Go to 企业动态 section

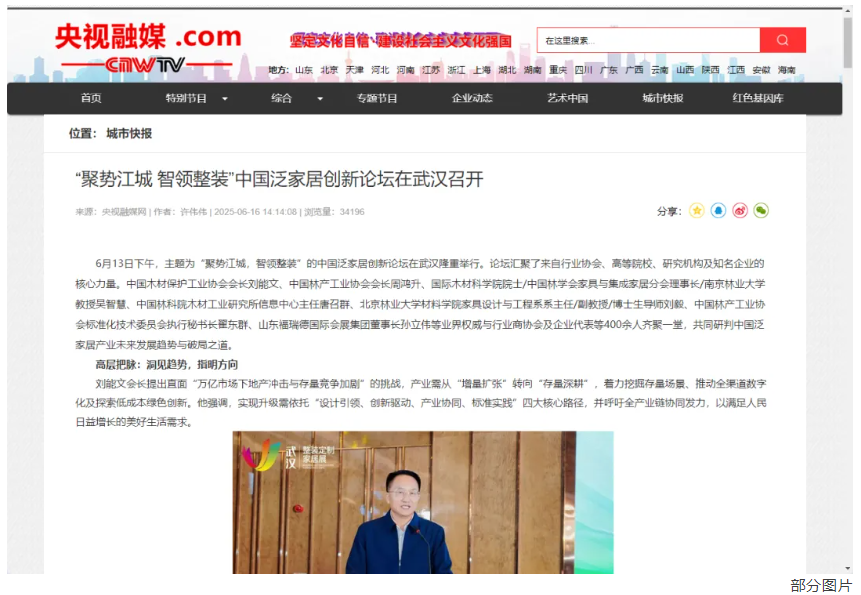pyautogui.click(x=472, y=98)
